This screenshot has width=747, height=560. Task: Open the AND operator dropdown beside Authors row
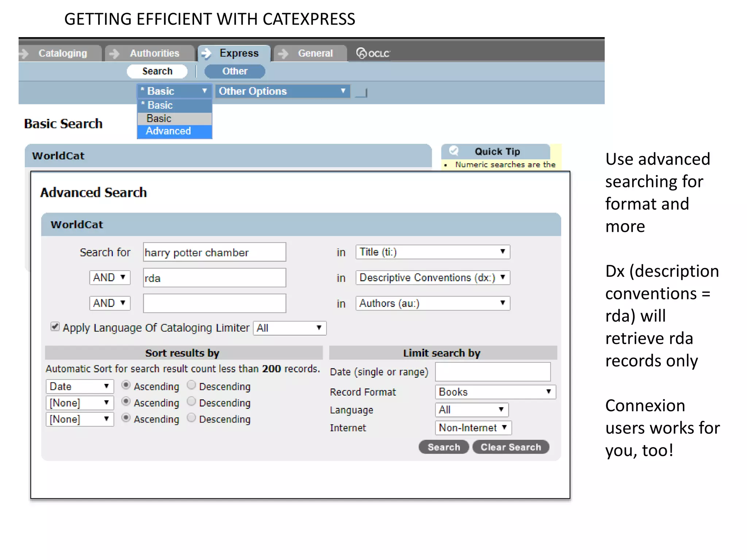[x=110, y=303]
